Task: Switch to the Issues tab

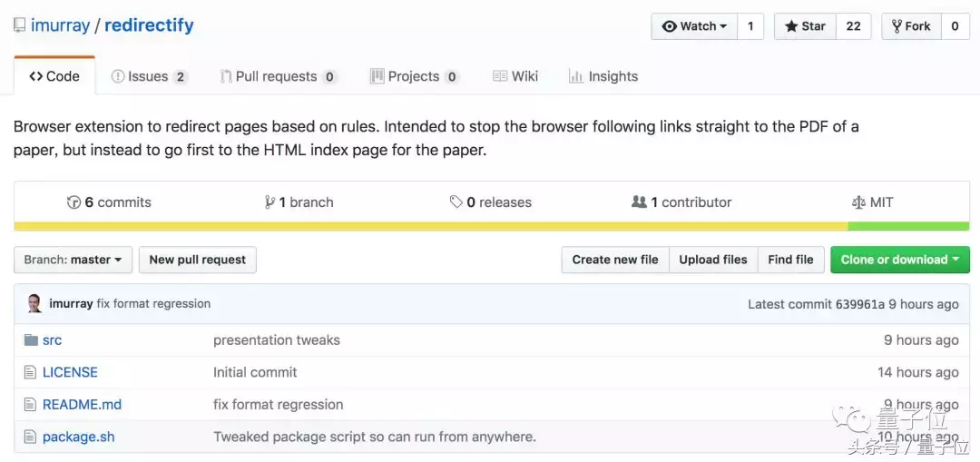Action: click(x=149, y=76)
